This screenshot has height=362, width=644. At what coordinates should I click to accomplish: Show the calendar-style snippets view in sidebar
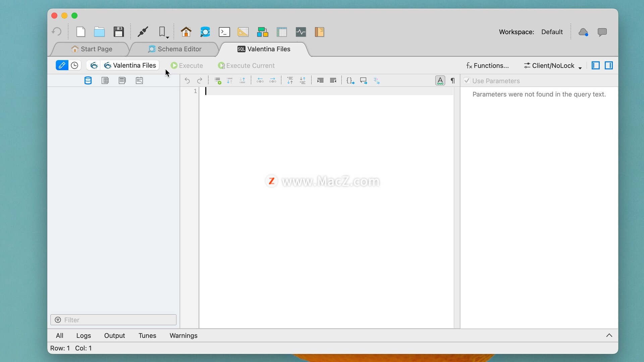point(140,80)
